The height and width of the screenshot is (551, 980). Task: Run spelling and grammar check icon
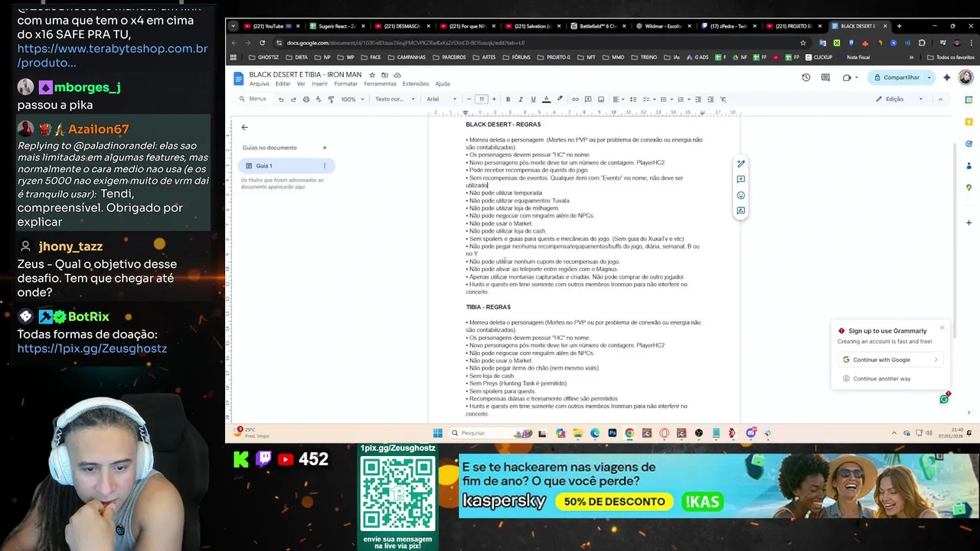(x=318, y=99)
